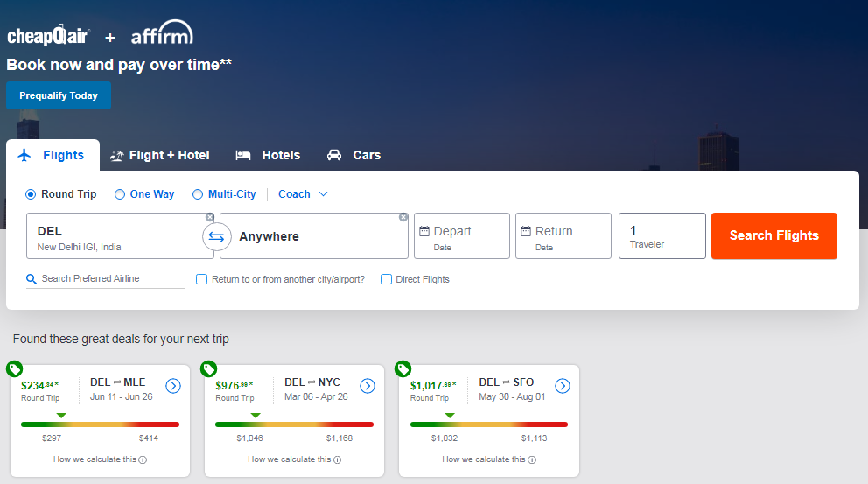Click the cheapOair logo
Viewport: 868px width, 484px height.
[49, 37]
